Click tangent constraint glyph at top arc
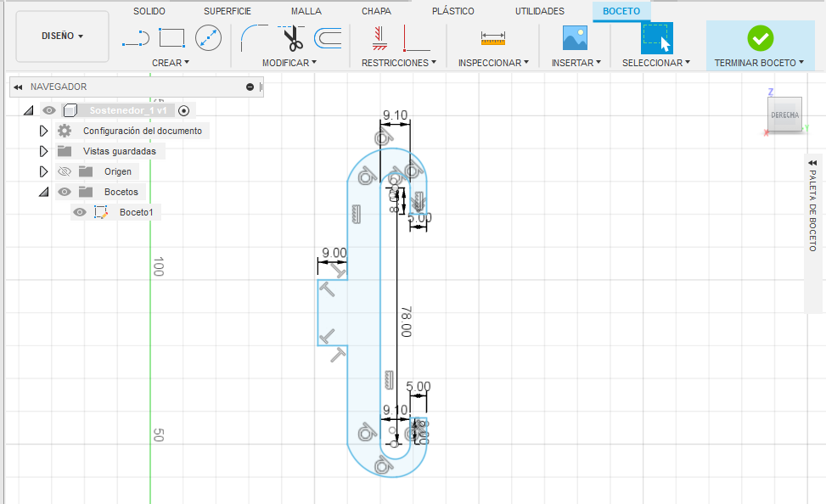 click(x=384, y=138)
